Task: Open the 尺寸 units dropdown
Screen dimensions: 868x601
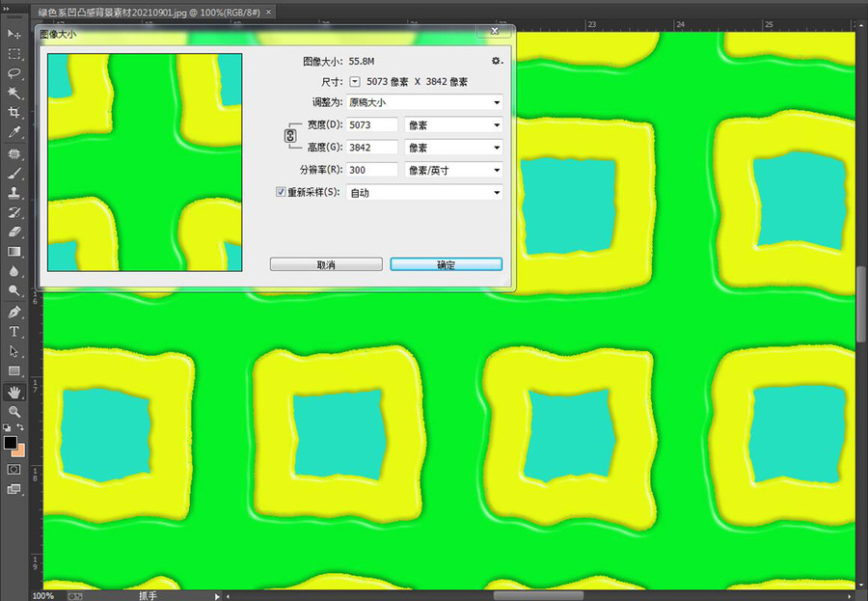Action: click(x=355, y=82)
